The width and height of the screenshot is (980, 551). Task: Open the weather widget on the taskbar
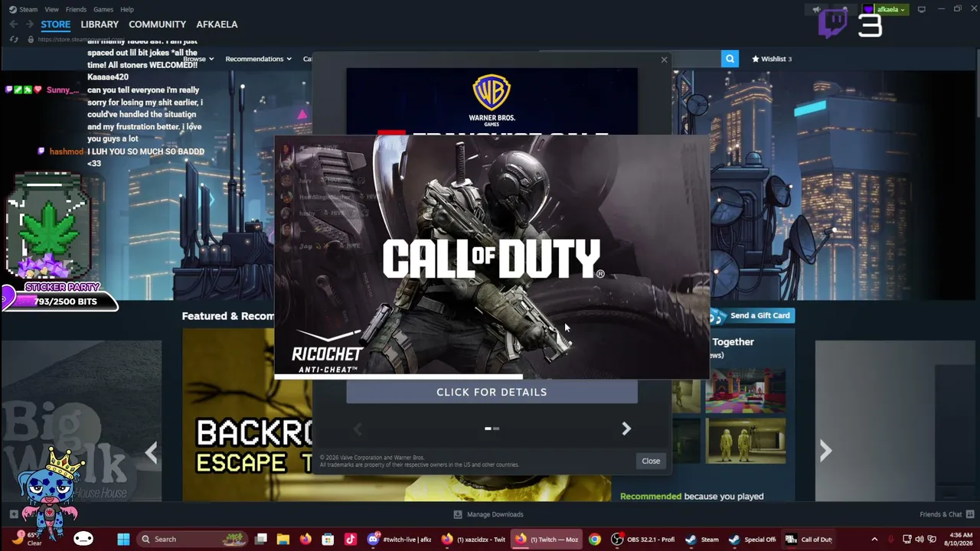(x=25, y=539)
